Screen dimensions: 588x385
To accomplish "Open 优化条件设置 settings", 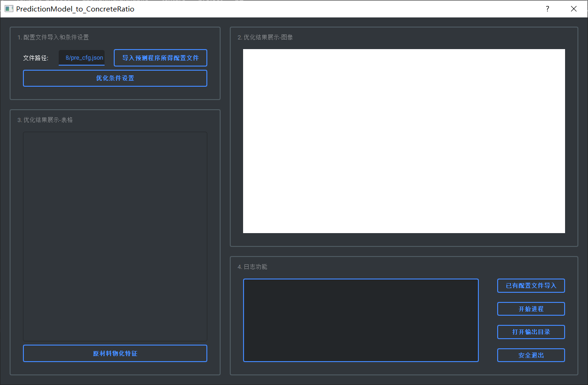I will click(x=115, y=78).
